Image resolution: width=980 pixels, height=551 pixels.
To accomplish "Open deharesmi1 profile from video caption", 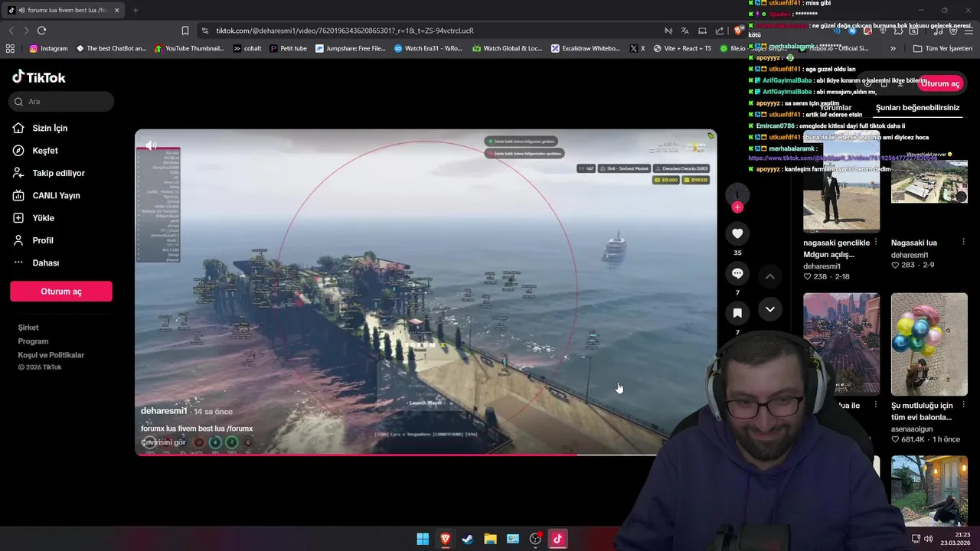I will point(164,411).
